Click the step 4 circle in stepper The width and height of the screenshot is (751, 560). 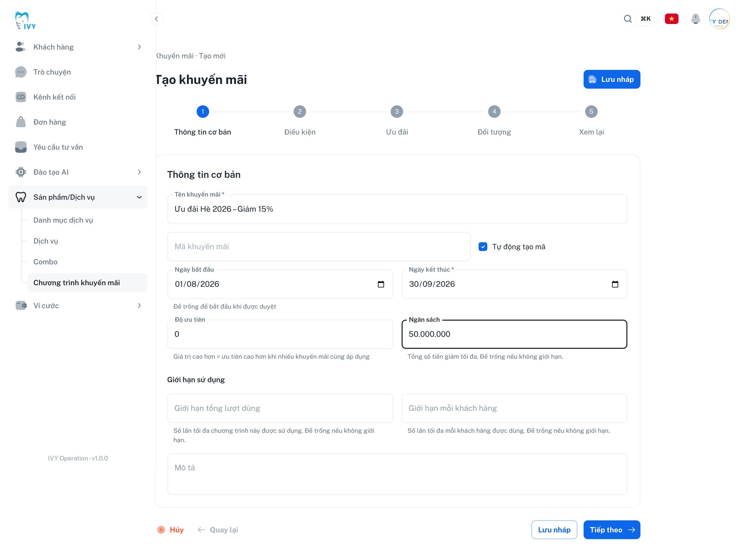[x=494, y=112]
